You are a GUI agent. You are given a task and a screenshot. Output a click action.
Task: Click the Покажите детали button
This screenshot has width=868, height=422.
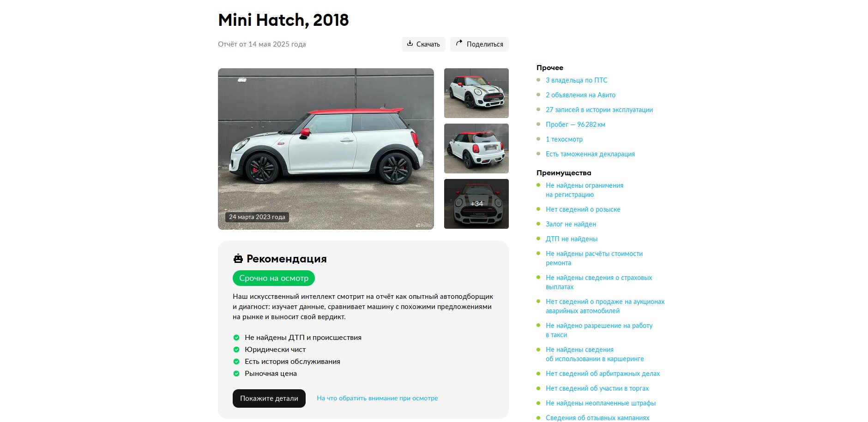click(269, 398)
